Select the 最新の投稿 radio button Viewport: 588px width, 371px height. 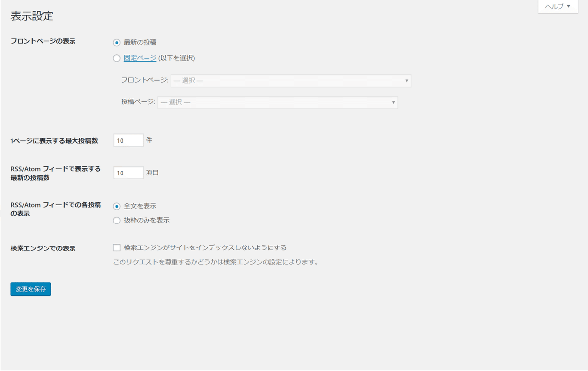click(x=117, y=43)
